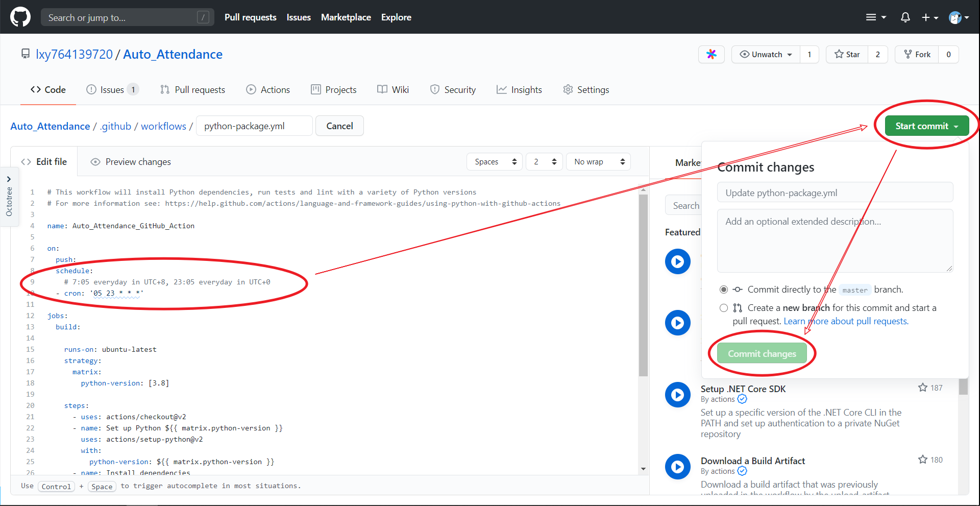Screen dimensions: 980x506
Task: Open the Code tab
Action: [x=48, y=90]
